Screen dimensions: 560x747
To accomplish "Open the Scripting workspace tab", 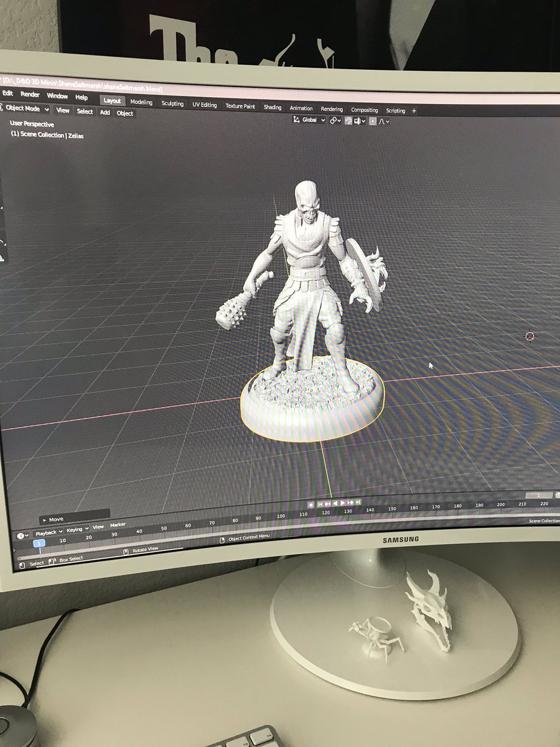I will (x=396, y=111).
